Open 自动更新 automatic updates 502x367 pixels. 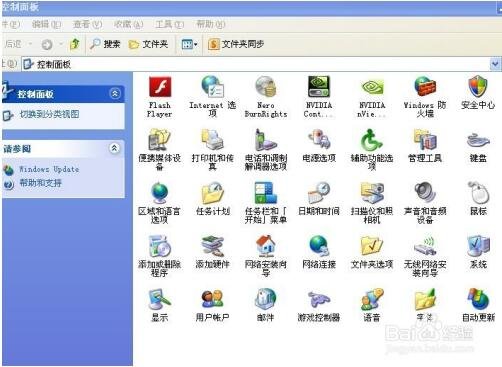[x=478, y=305]
